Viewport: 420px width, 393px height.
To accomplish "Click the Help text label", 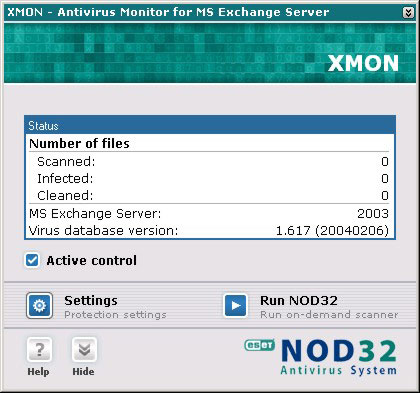I will [x=38, y=372].
